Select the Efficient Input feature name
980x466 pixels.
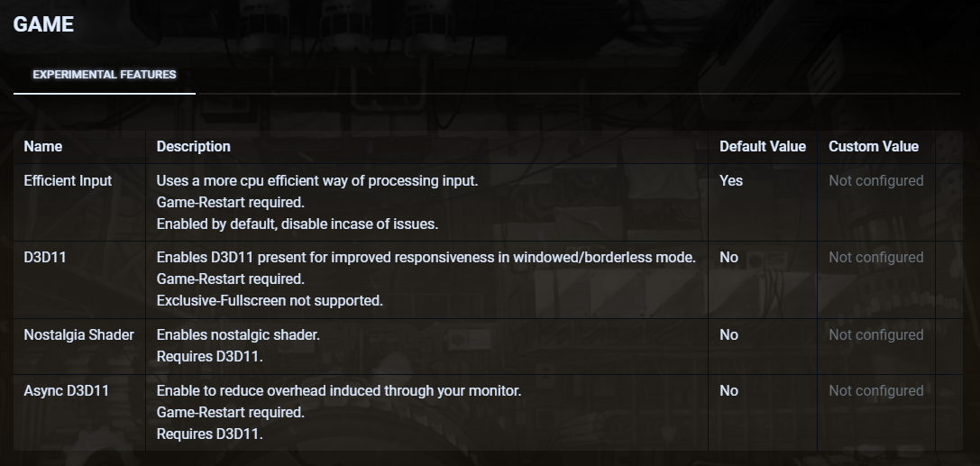(x=68, y=180)
